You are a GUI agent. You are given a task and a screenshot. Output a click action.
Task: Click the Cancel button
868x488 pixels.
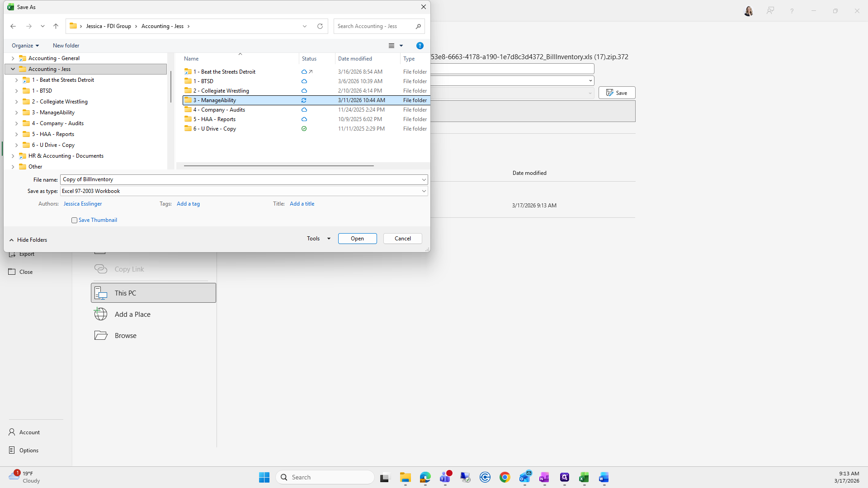click(x=402, y=239)
